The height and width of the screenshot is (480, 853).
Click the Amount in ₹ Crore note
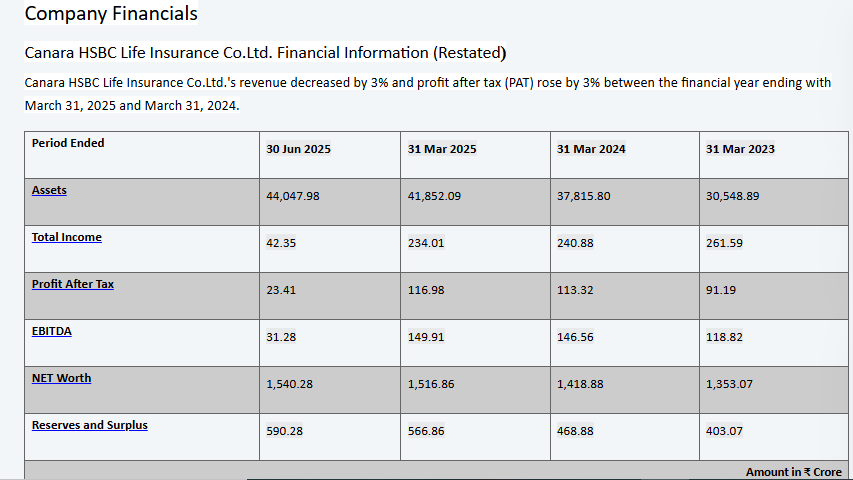(x=793, y=472)
